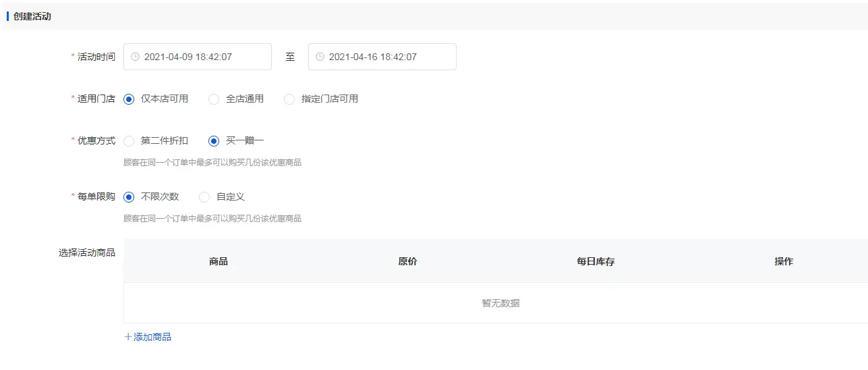Click the 适用门店 field label

tap(96, 99)
